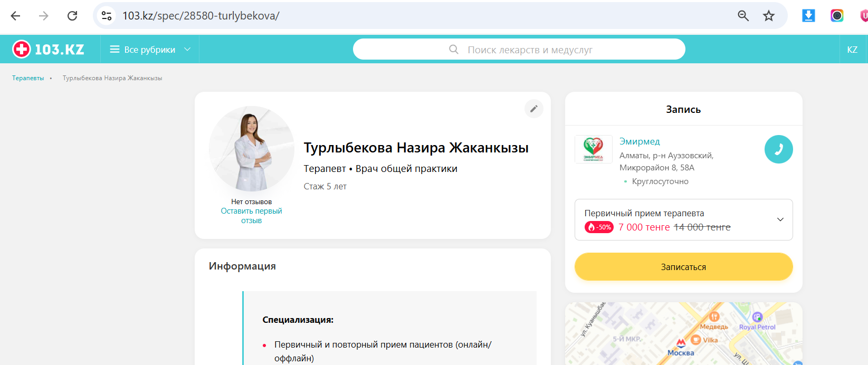Image resolution: width=868 pixels, height=365 pixels.
Task: Click the search magnifier icon in the search field
Action: click(454, 50)
